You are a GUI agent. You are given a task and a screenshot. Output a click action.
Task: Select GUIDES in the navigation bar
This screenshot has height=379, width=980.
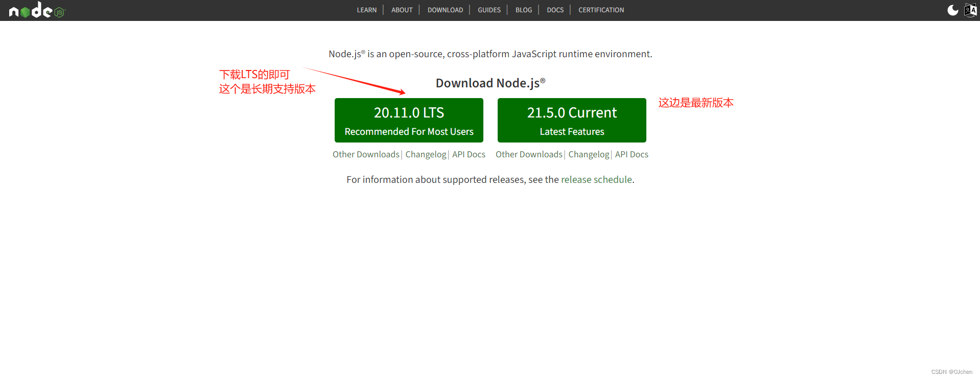(489, 10)
